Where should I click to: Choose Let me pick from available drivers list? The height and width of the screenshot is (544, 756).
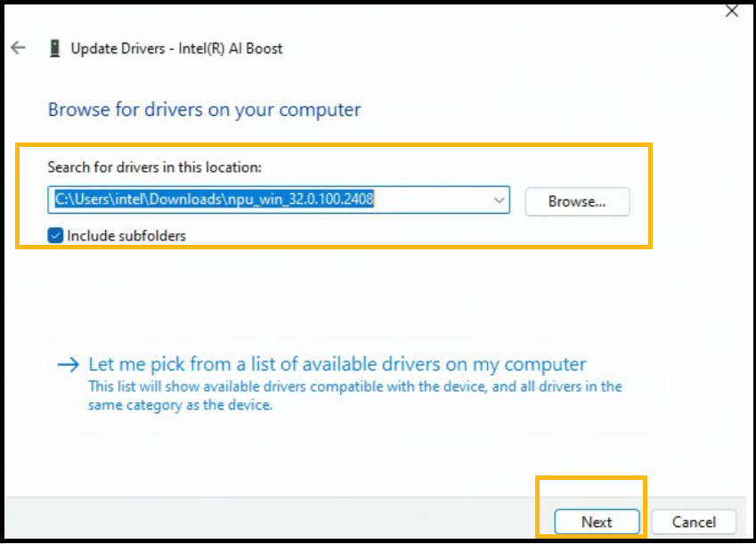click(x=337, y=364)
